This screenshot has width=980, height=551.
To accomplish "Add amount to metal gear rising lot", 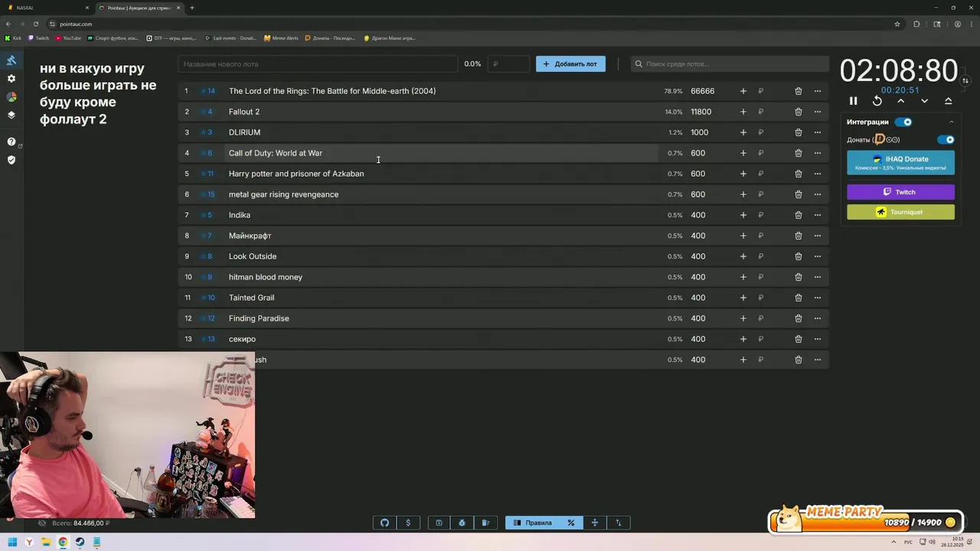I will pos(743,194).
